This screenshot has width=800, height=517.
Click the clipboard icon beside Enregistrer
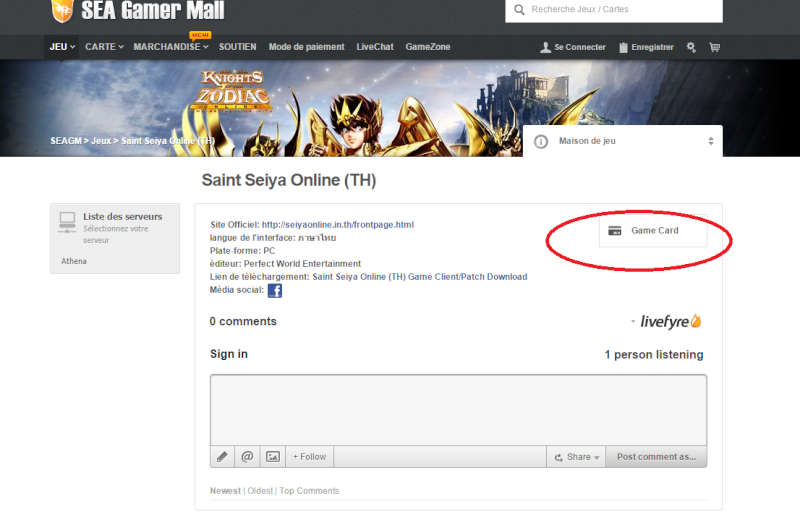623,47
